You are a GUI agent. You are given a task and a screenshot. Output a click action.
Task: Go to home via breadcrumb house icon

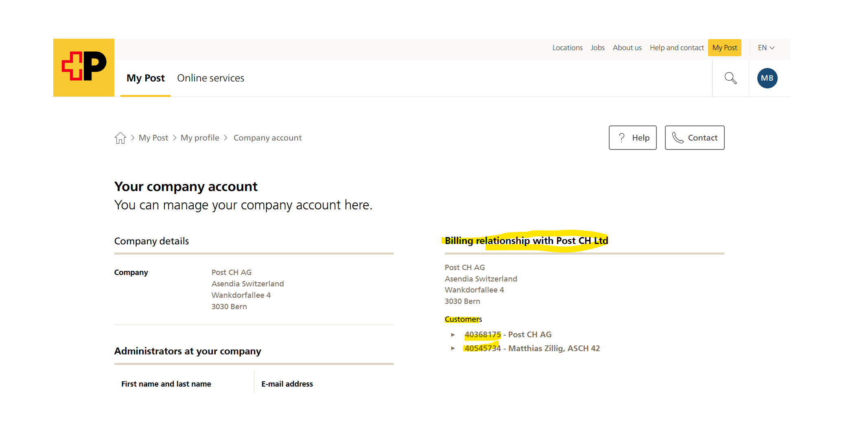120,138
